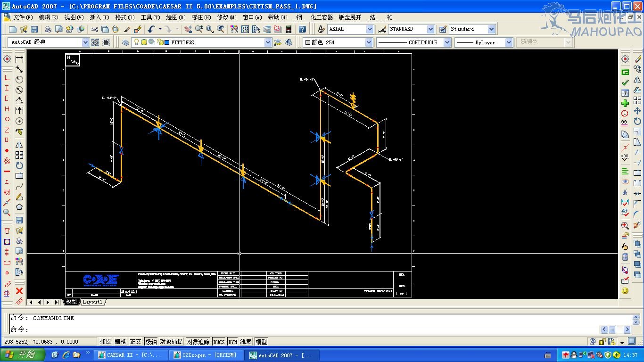This screenshot has width=644, height=362.
Task: Open the 修改(M) menu
Action: [227, 17]
